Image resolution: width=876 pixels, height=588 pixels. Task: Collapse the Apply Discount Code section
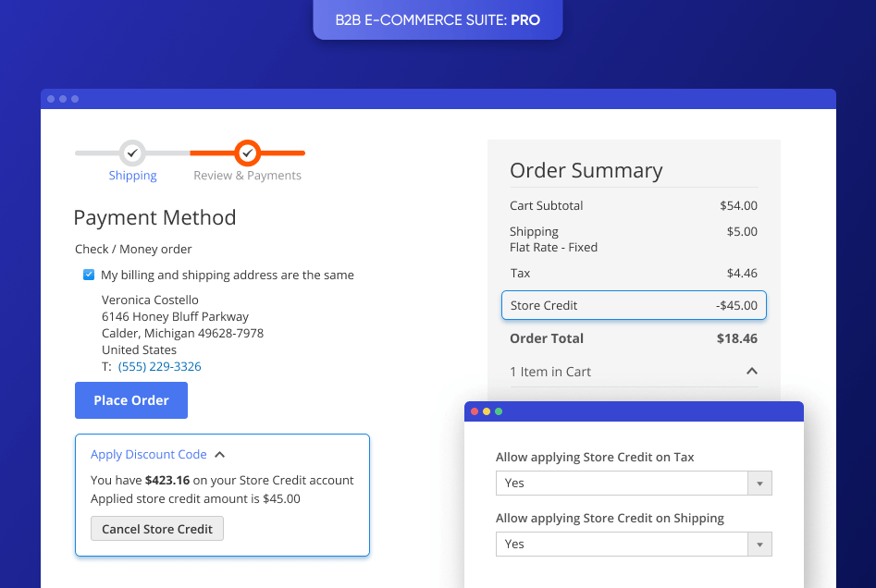pyautogui.click(x=219, y=454)
